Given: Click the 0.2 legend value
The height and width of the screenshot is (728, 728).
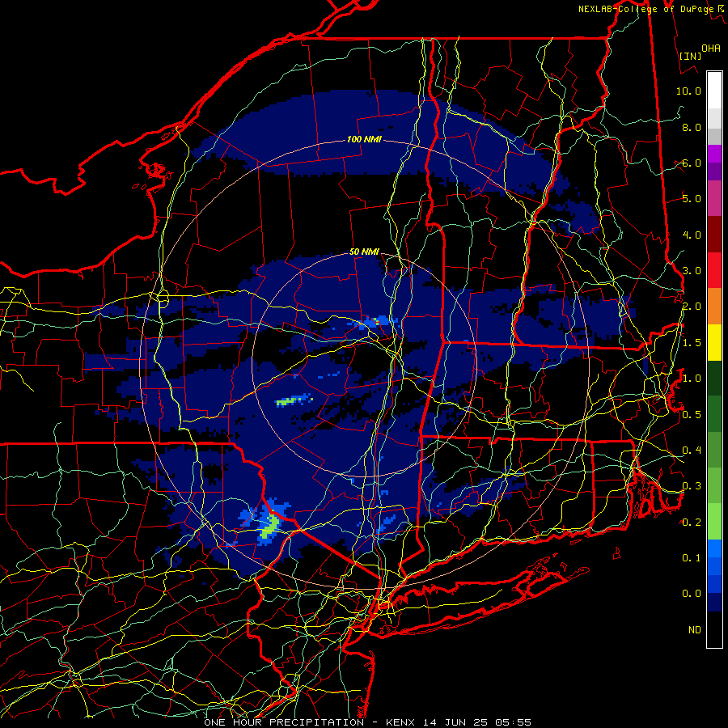Looking at the screenshot, I should (x=692, y=522).
